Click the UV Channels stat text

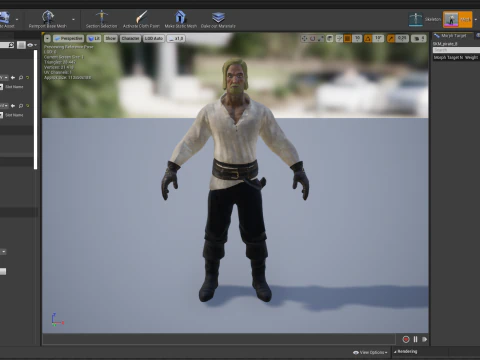click(x=58, y=72)
